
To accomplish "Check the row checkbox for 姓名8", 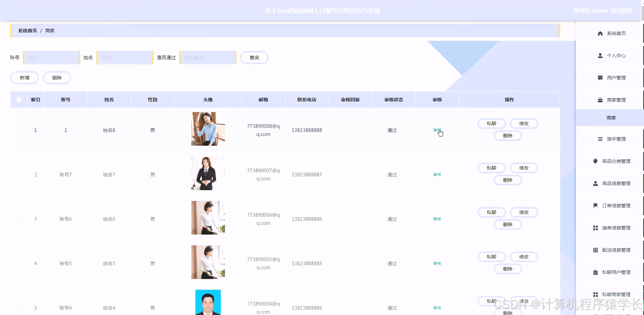I will (19, 130).
